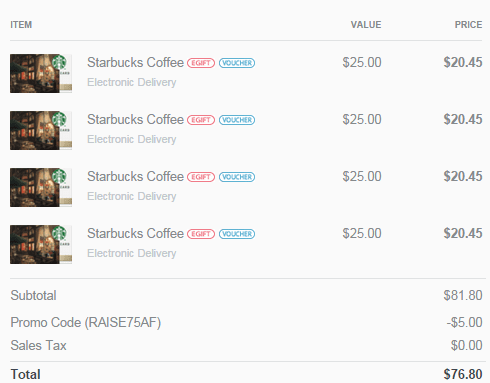Open the fourth Starbucks Coffee item title
Viewport: 490px width, 383px height.
(x=135, y=233)
